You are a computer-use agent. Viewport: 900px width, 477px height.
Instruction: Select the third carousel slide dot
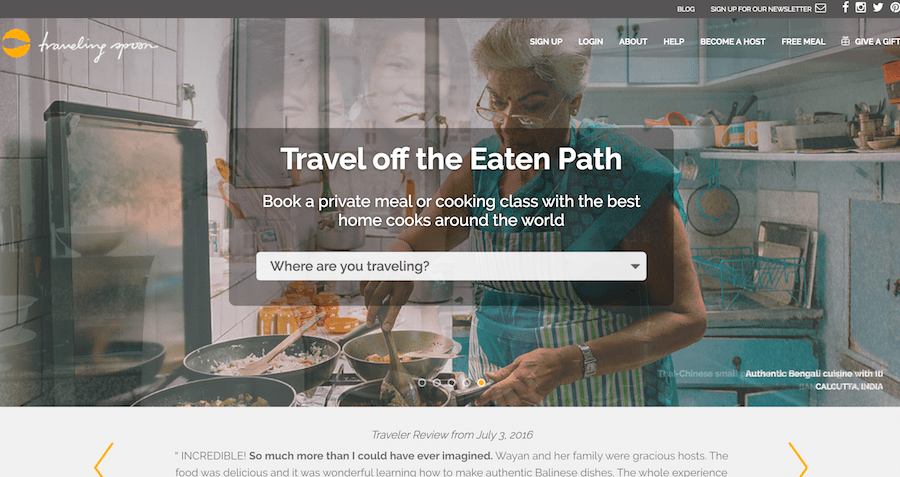pos(452,382)
